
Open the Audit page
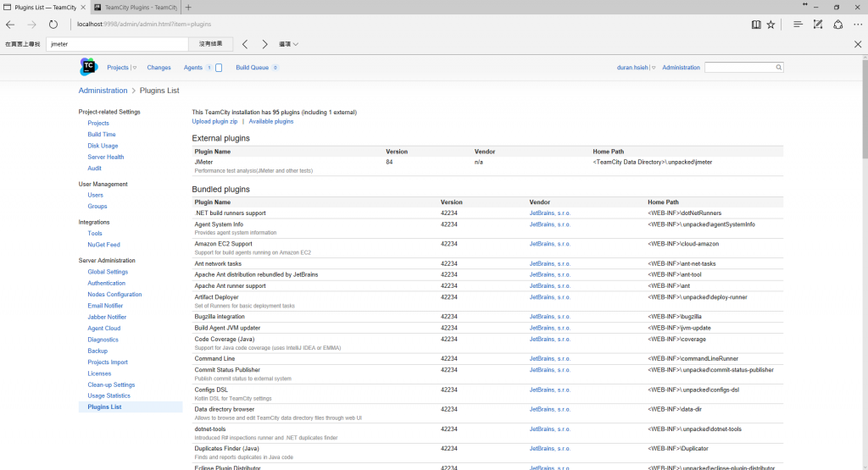(x=94, y=168)
